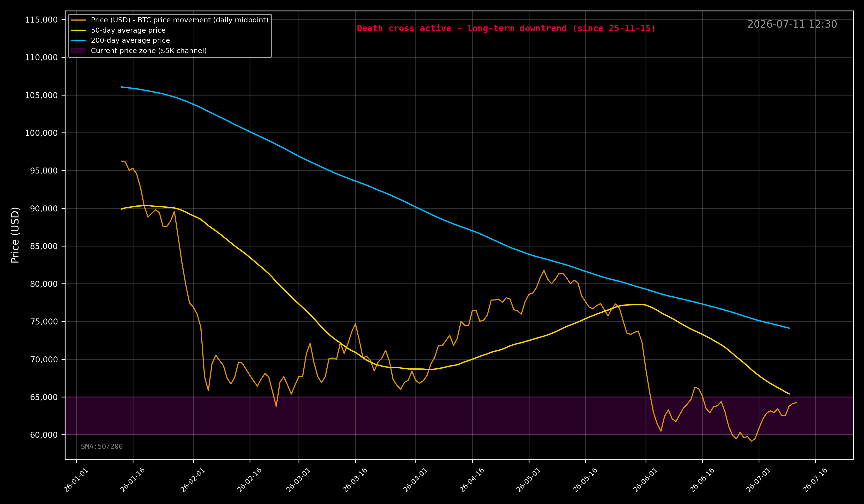Click the 115,000 y-axis tick label

[x=42, y=20]
